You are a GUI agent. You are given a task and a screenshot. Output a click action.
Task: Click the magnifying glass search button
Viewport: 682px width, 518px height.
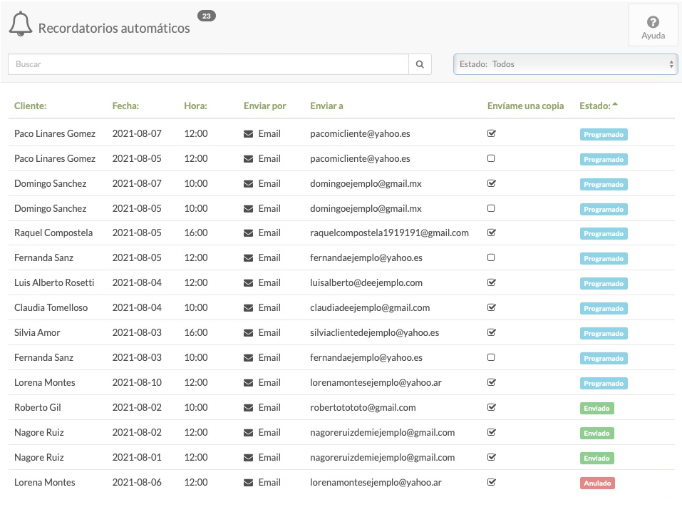click(421, 64)
